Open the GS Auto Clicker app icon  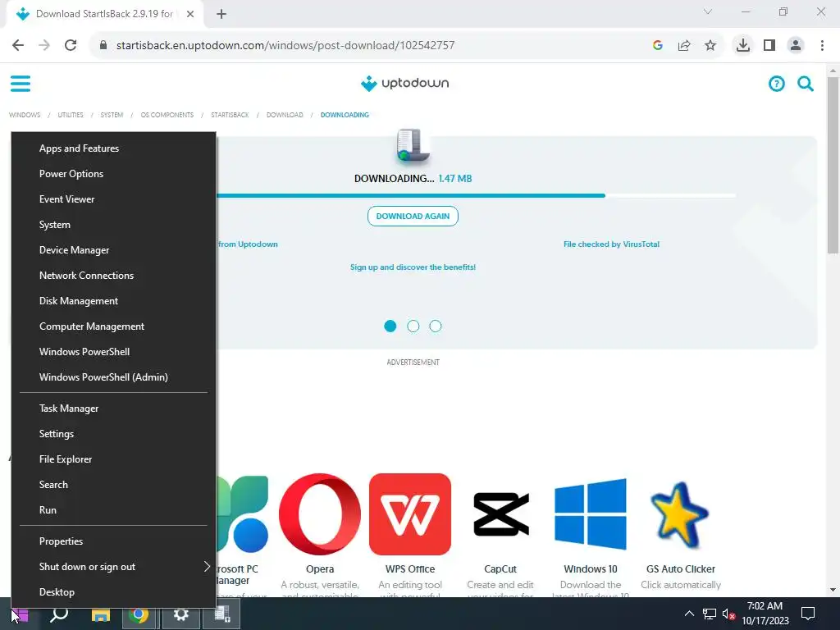(680, 514)
